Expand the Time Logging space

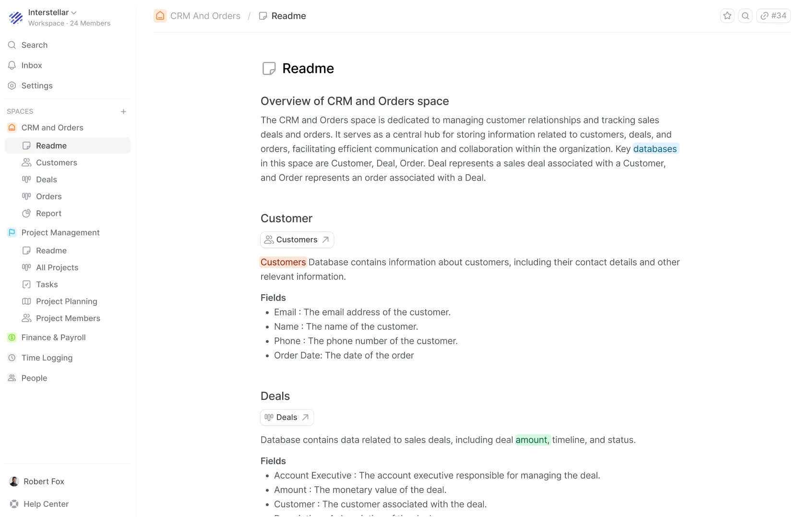(x=47, y=358)
